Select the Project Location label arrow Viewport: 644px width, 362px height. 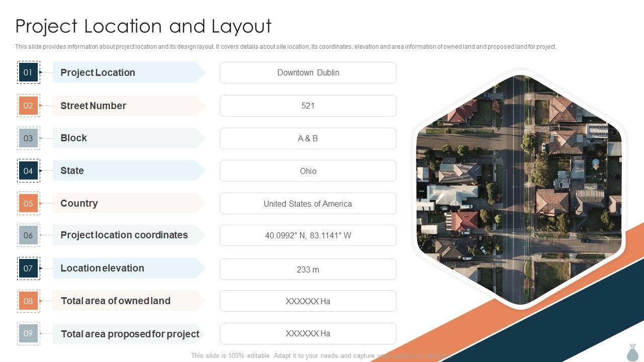coord(128,72)
